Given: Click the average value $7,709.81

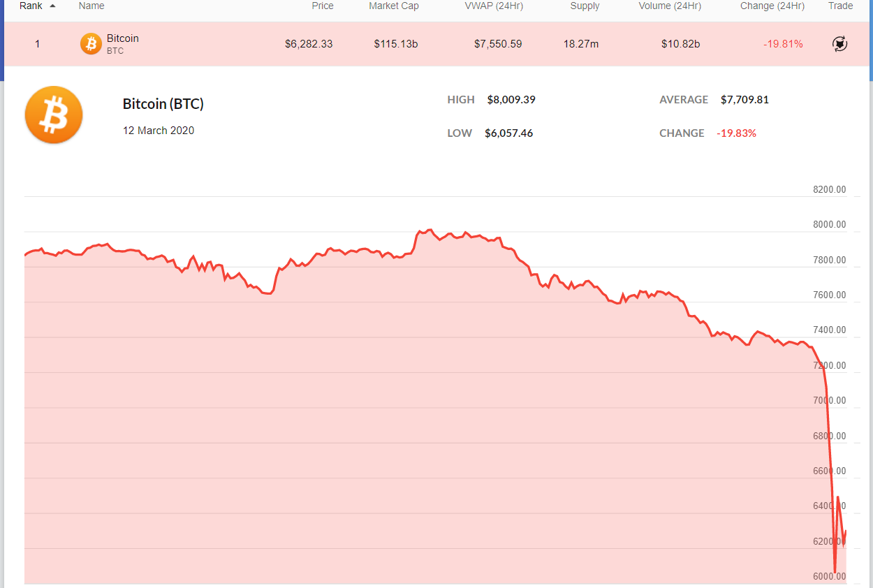Looking at the screenshot, I should tap(744, 100).
